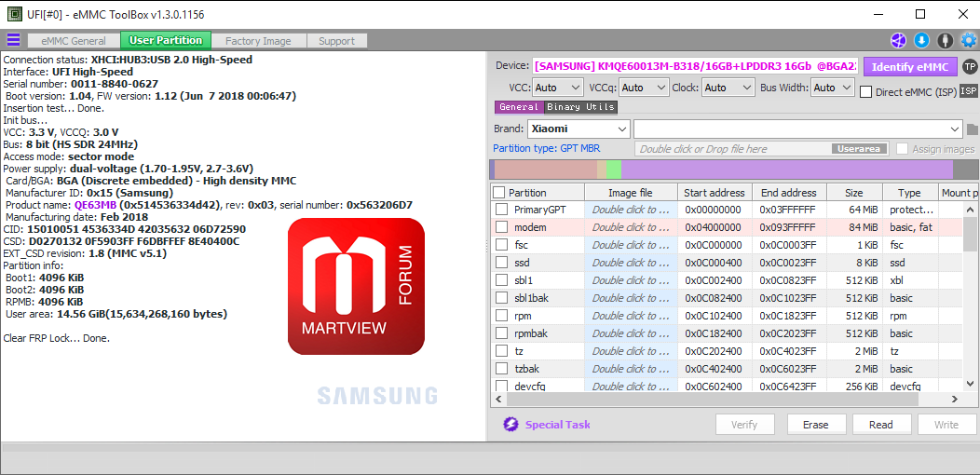Check the fsc partition checkbox
The image size is (980, 475).
(x=502, y=244)
